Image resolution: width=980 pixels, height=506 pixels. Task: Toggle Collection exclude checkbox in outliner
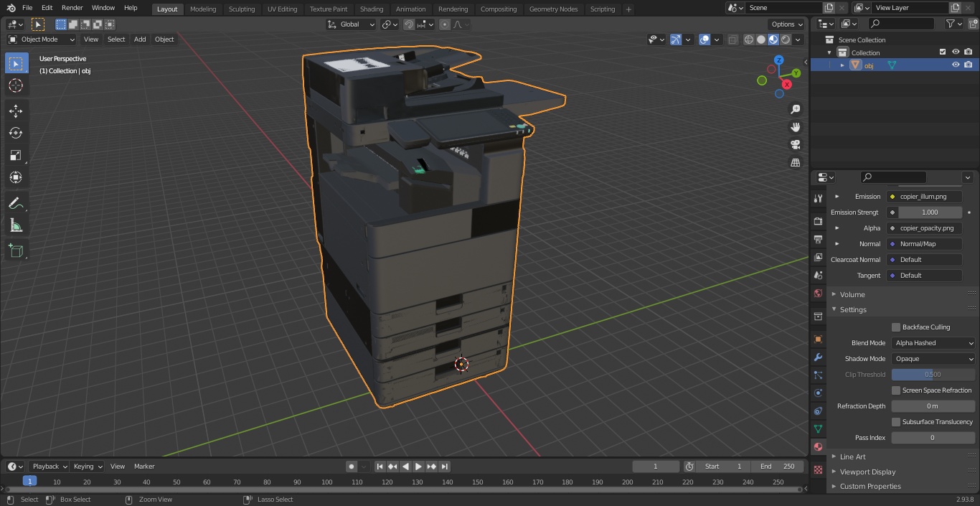coord(943,52)
